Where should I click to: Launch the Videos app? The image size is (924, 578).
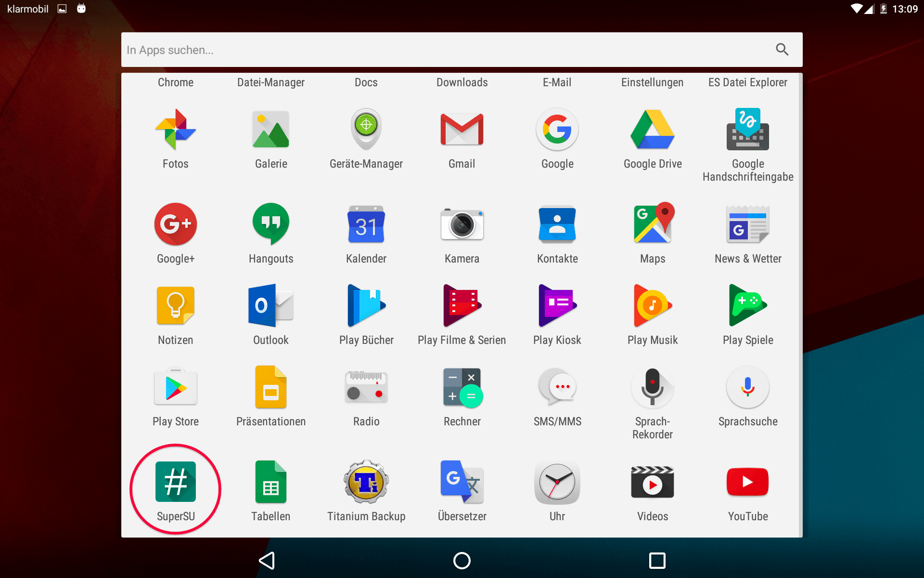[x=653, y=482]
